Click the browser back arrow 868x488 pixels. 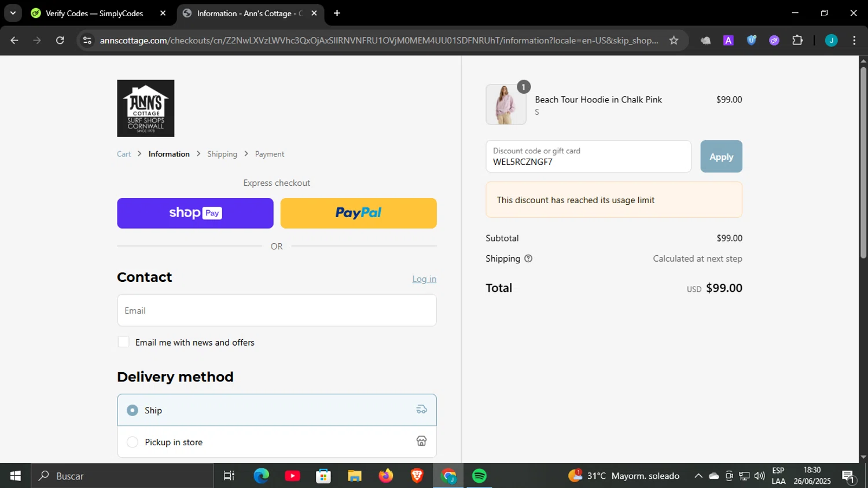14,41
